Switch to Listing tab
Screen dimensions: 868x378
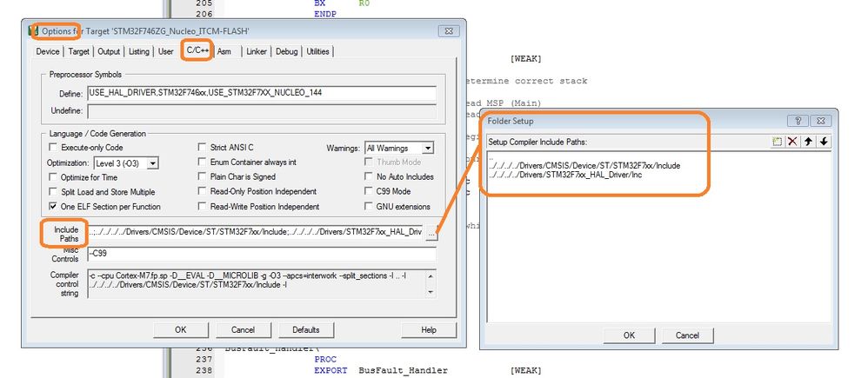pos(139,51)
